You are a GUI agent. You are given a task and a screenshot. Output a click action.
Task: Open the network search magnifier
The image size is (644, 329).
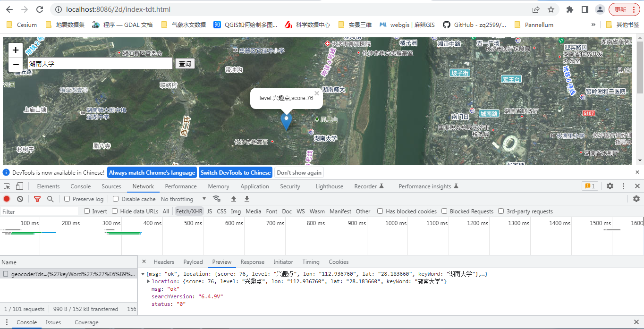(51, 199)
